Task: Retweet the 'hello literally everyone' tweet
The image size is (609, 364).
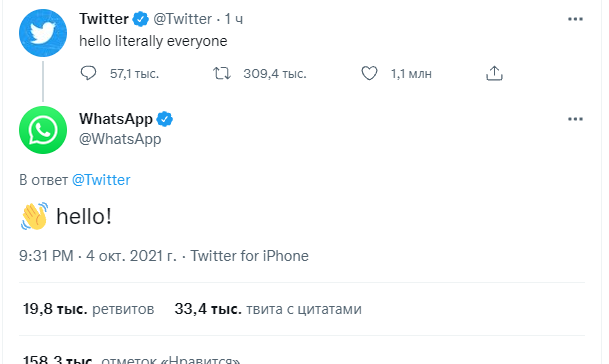Action: point(222,73)
